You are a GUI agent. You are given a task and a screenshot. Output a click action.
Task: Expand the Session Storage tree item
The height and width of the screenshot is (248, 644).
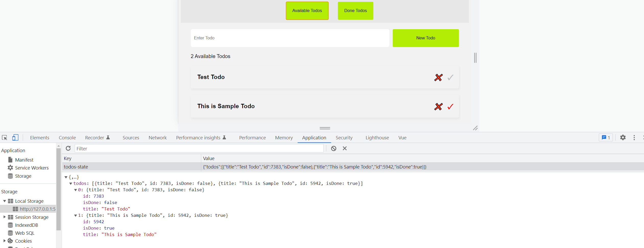tap(4, 217)
